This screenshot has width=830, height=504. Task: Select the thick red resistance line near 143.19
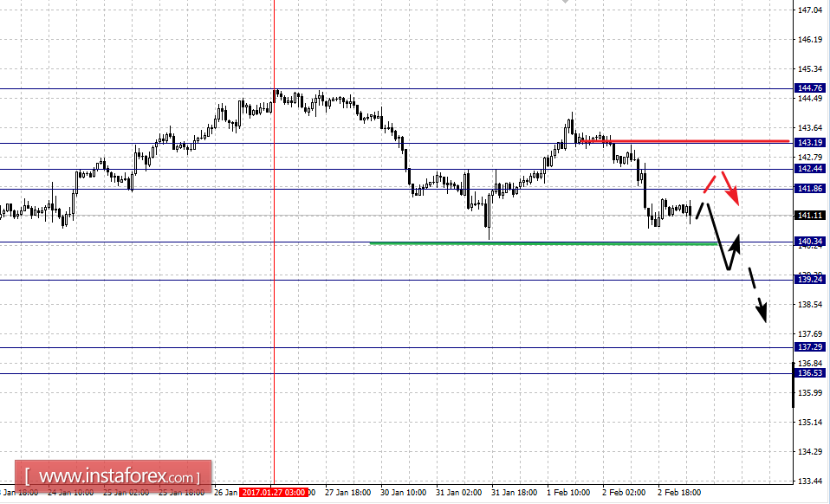(x=685, y=141)
